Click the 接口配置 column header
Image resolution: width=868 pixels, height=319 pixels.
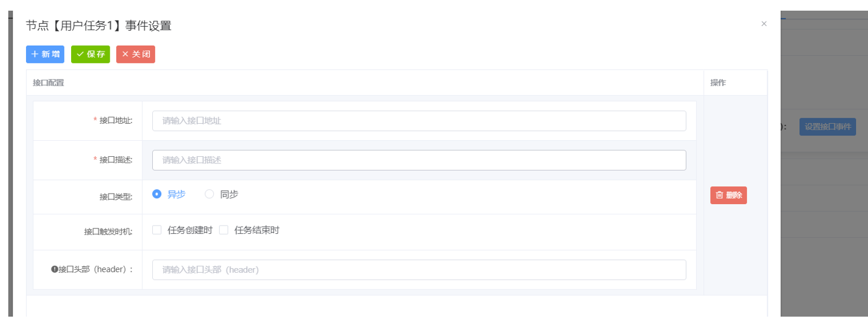49,83
